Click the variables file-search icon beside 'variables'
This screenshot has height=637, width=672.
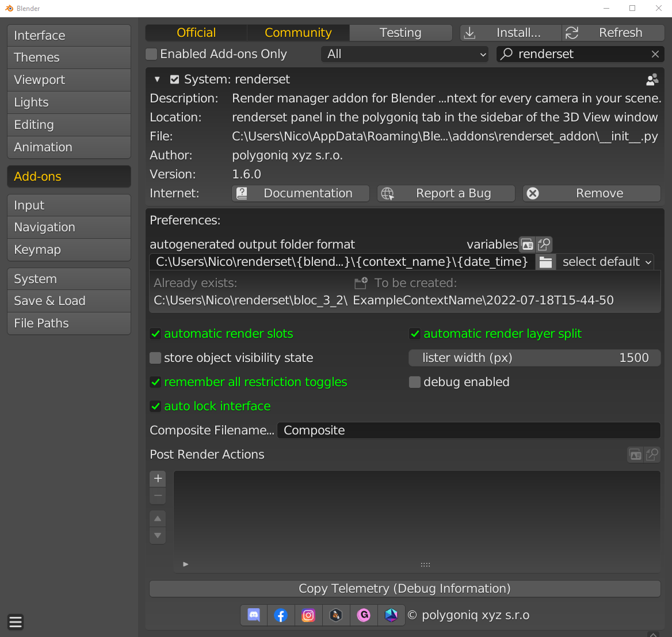coord(544,245)
